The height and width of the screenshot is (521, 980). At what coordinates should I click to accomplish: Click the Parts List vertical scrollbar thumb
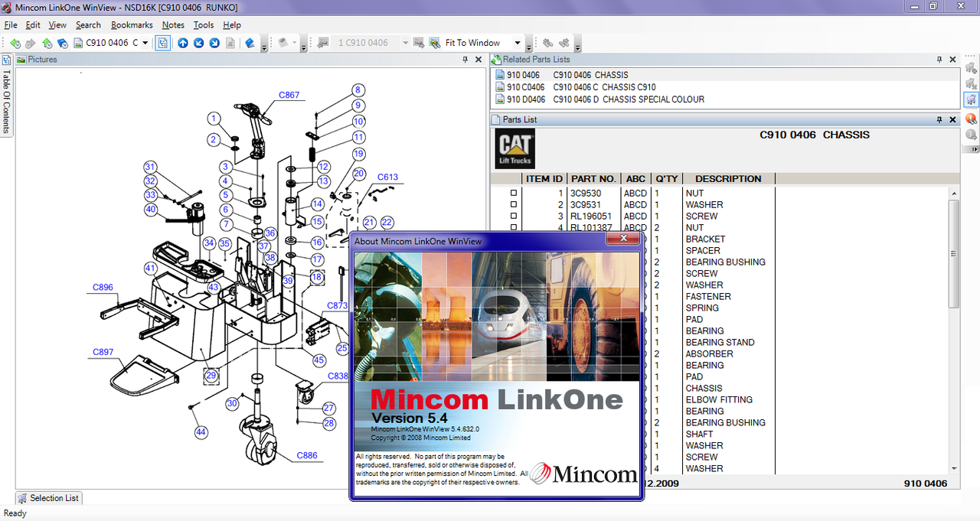[x=953, y=252]
